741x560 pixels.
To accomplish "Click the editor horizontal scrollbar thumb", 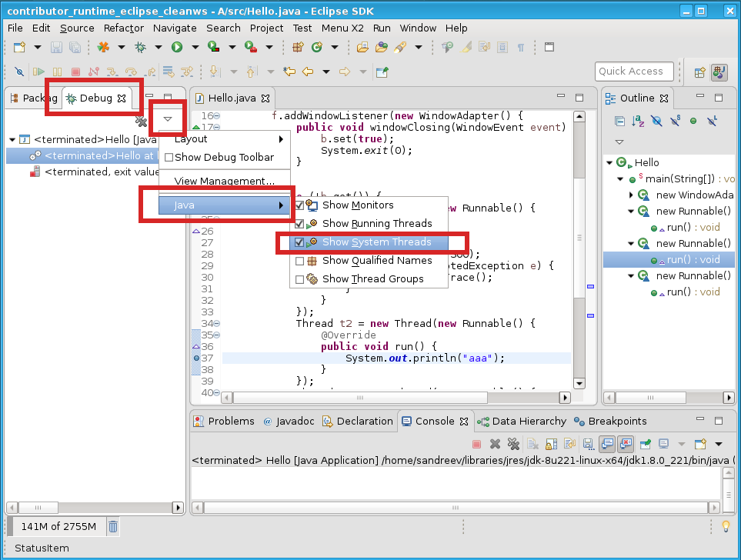I will coord(360,398).
